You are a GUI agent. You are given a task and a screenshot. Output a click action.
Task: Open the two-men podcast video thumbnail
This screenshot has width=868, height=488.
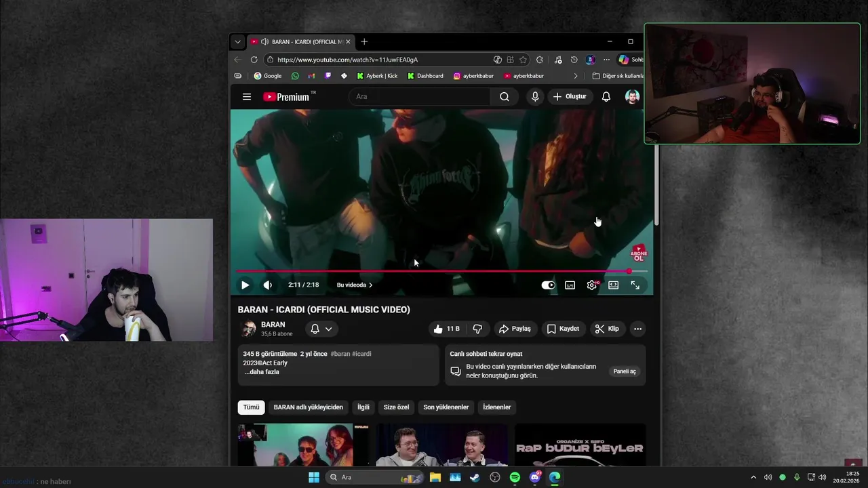[442, 445]
